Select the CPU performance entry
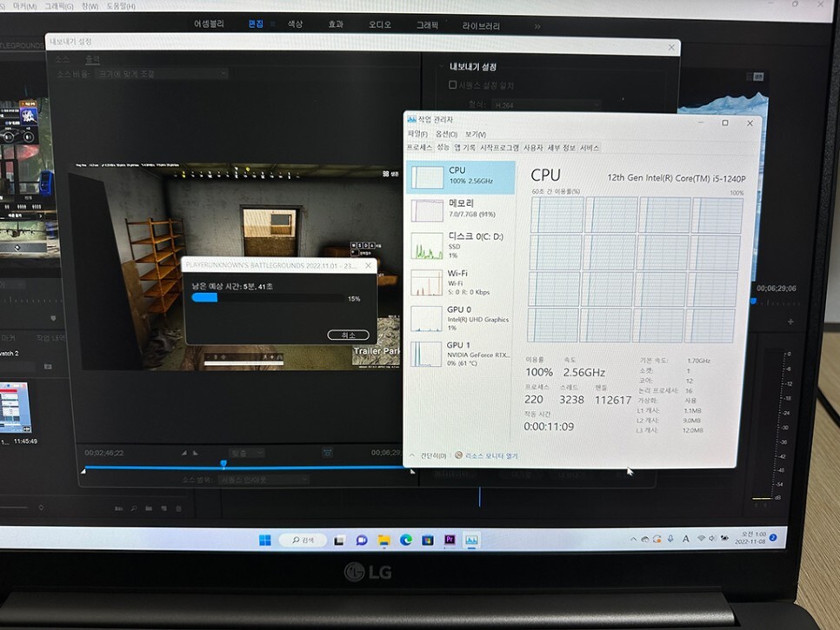Screen dimensions: 840x630 pos(461,176)
